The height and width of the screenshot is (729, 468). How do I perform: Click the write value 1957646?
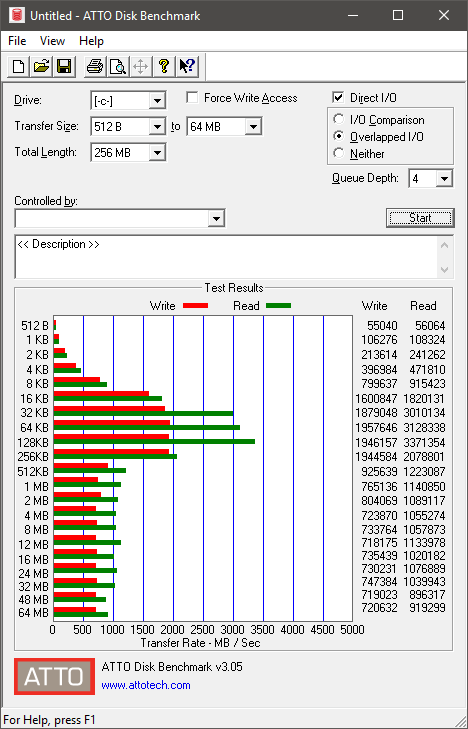pos(376,427)
